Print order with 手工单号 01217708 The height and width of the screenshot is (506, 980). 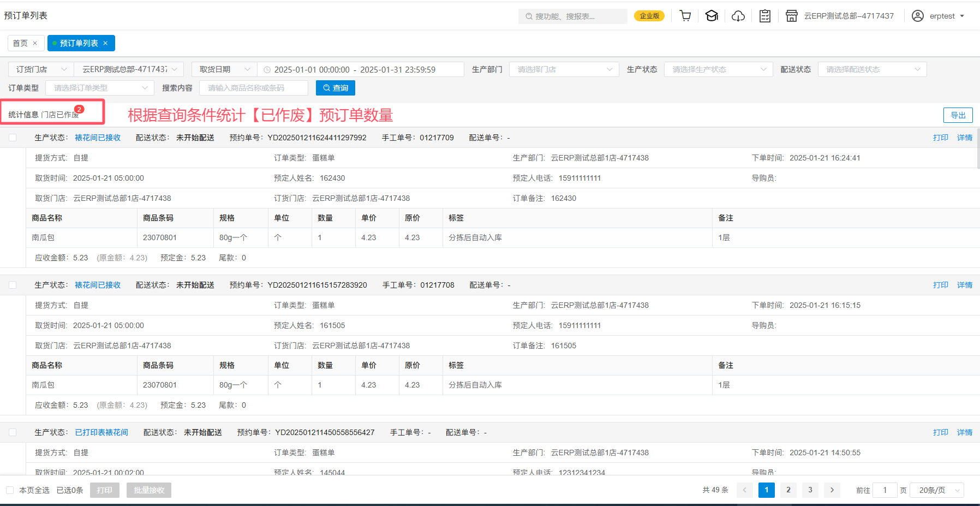click(941, 285)
